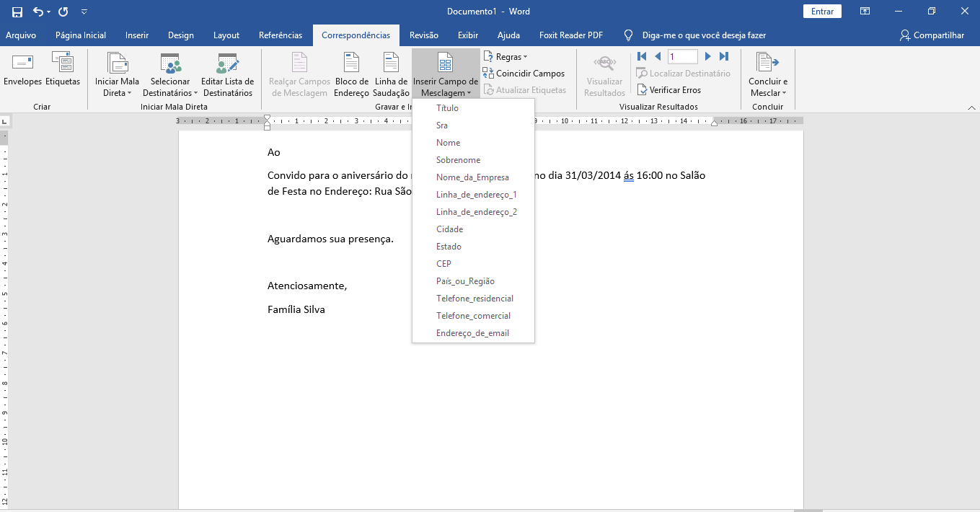Go to the next record arrow

point(707,56)
